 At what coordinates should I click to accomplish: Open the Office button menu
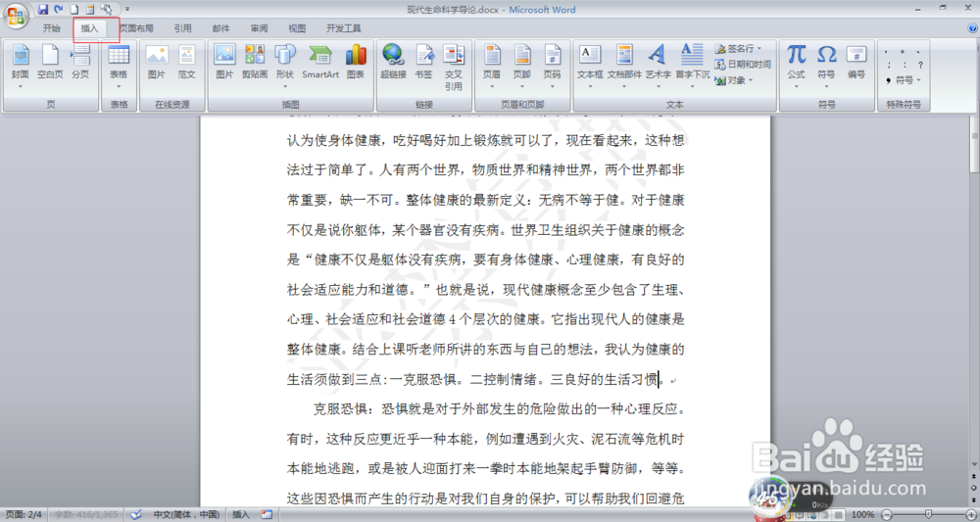coord(17,16)
